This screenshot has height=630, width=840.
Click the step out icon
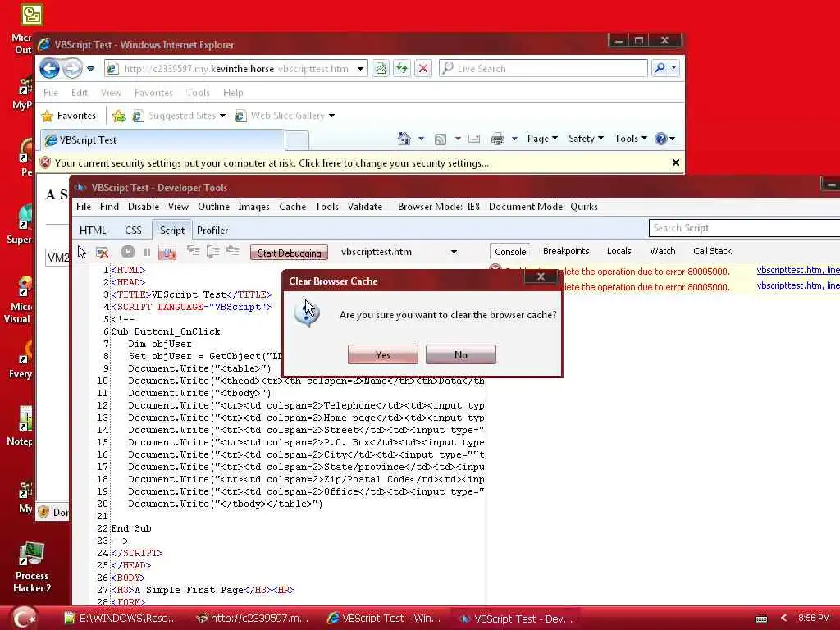232,251
